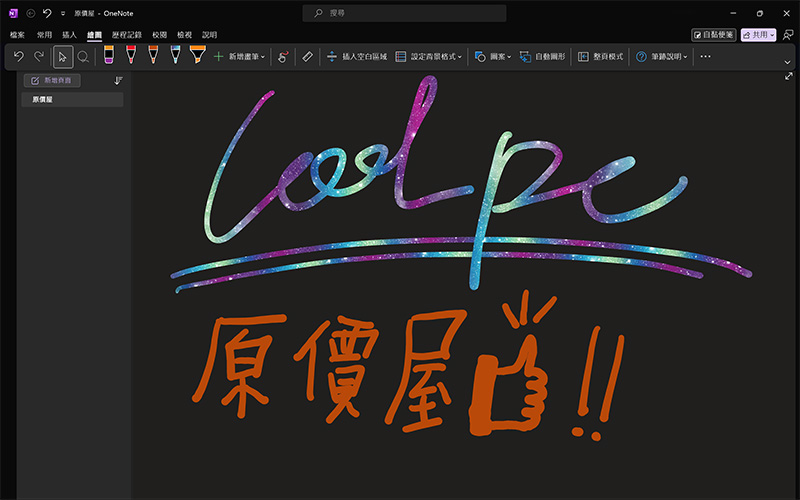
Task: Click the title bar undo icon
Action: pos(47,13)
